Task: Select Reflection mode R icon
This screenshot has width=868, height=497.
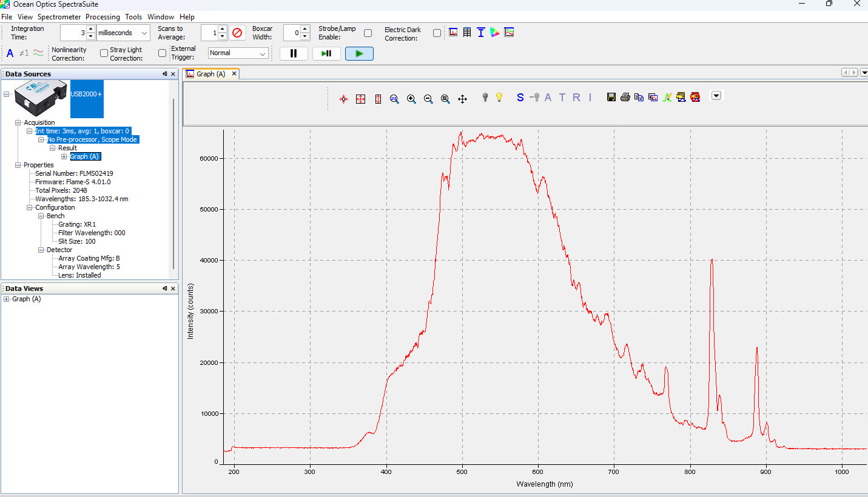Action: coord(576,97)
